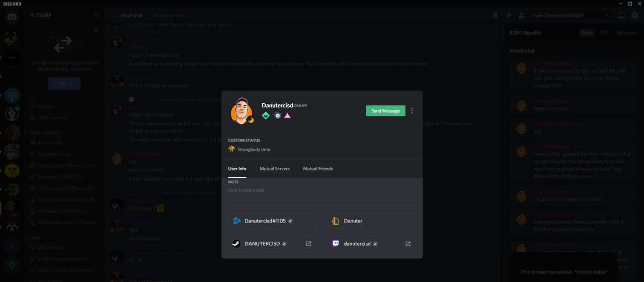Viewport: 644px width, 282px height.
Task: Click the pink server boost badge
Action: [x=287, y=116]
